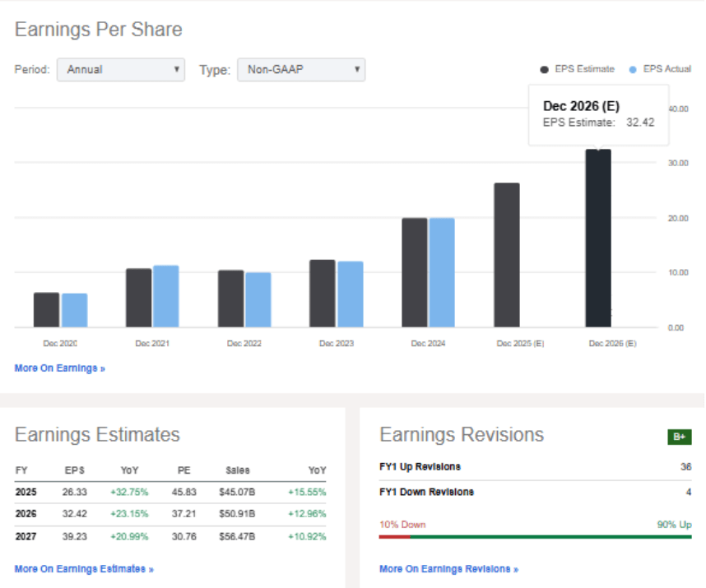Screen dimensions: 706x588
Task: Click the Period dropdown's arrow control
Action: point(178,70)
